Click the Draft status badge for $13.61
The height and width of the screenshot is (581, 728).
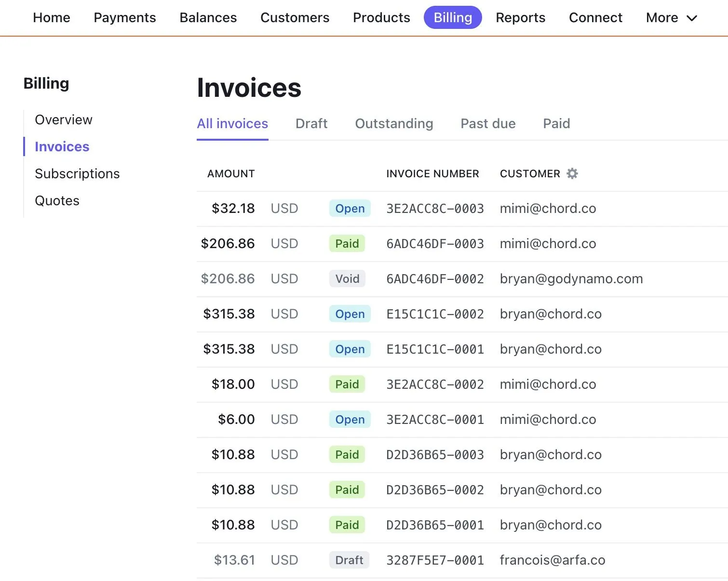click(349, 560)
